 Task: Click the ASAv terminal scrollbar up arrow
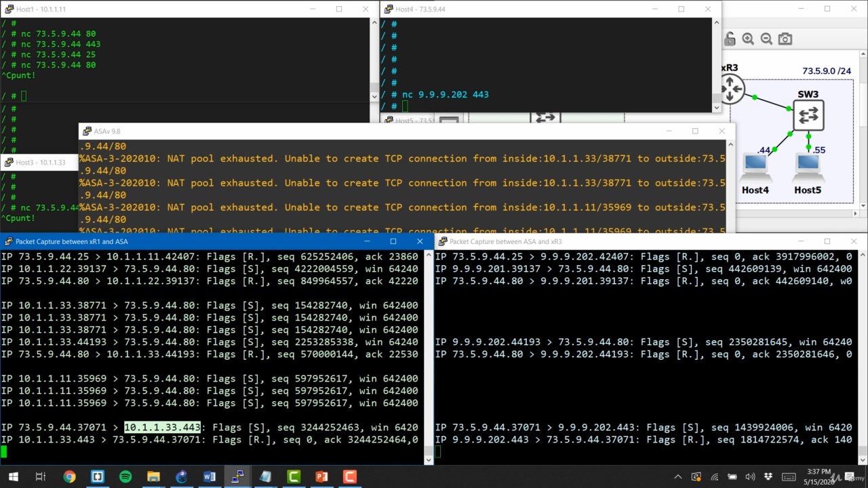tap(730, 144)
